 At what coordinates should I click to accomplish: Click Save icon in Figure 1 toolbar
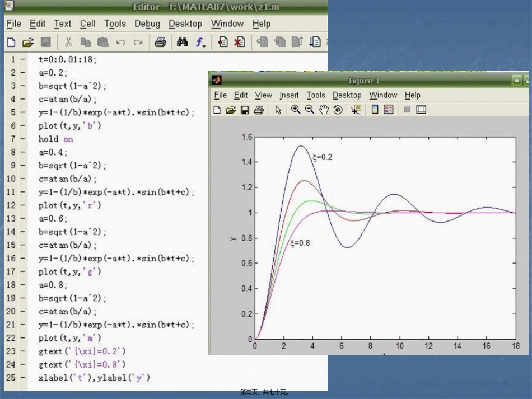[x=245, y=110]
